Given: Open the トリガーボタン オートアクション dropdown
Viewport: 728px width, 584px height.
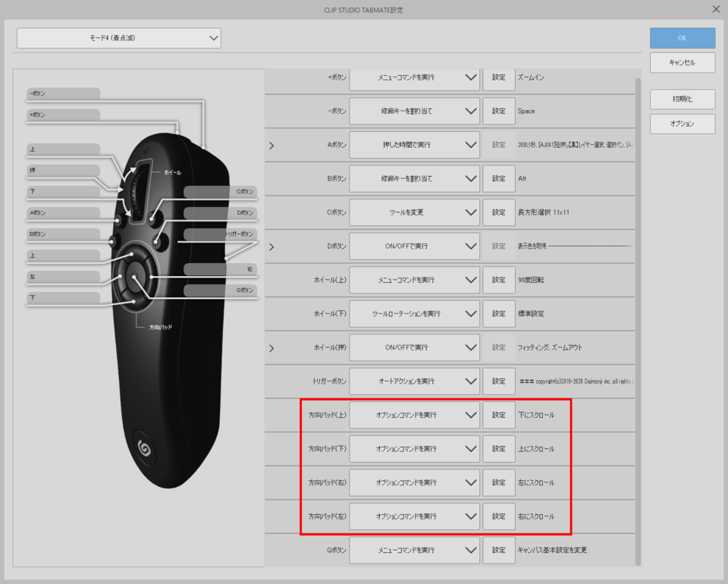Looking at the screenshot, I should tap(414, 381).
